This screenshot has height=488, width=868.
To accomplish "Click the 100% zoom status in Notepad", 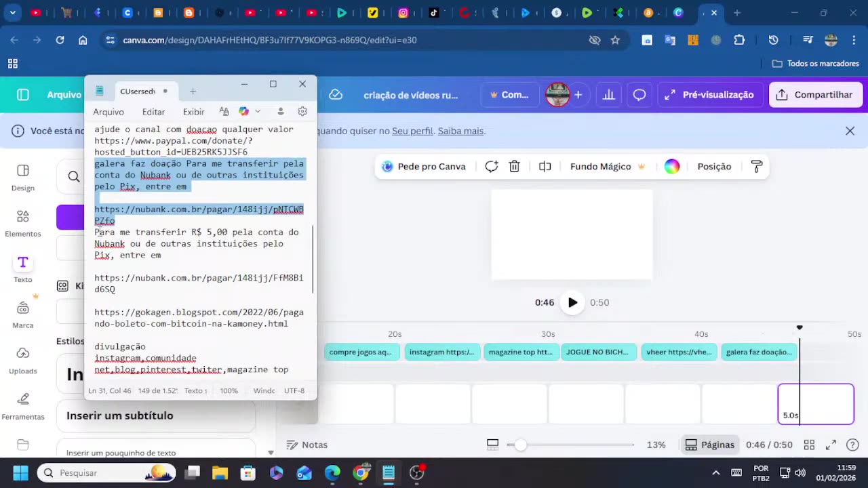I will pos(229,390).
